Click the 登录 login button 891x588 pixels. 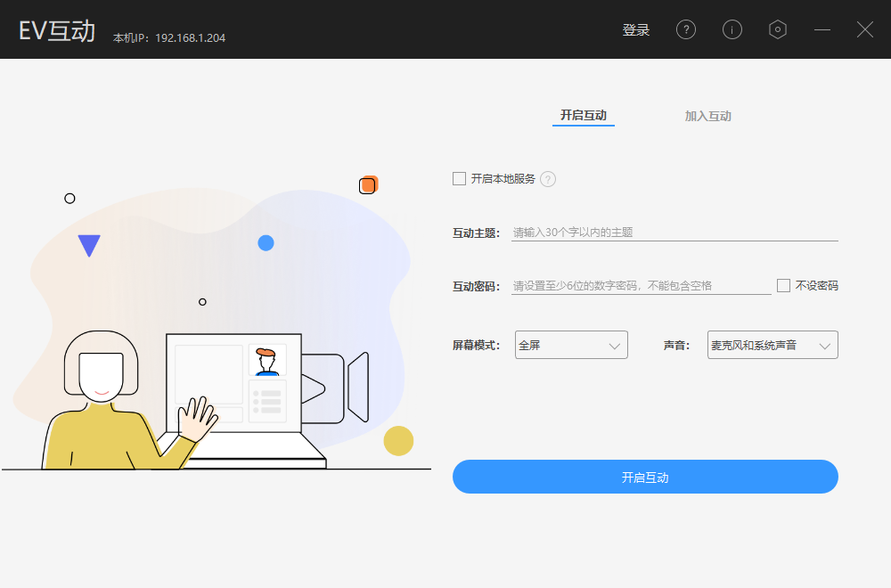(x=636, y=30)
